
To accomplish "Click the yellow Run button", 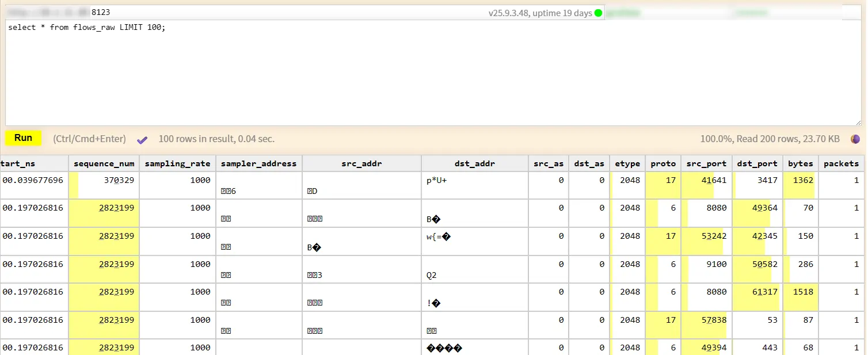I will tap(23, 138).
